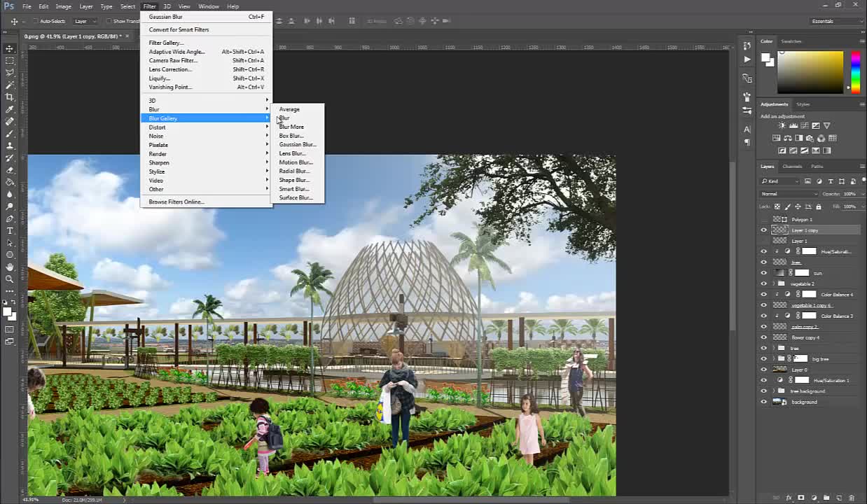Click Browse Filters Online
The image size is (867, 504).
(x=176, y=202)
